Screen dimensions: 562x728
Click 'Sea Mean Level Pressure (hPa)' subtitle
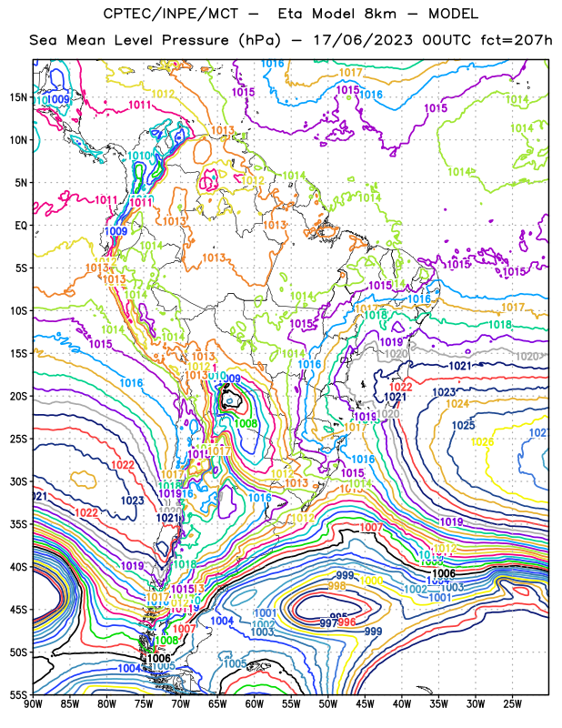tap(155, 40)
